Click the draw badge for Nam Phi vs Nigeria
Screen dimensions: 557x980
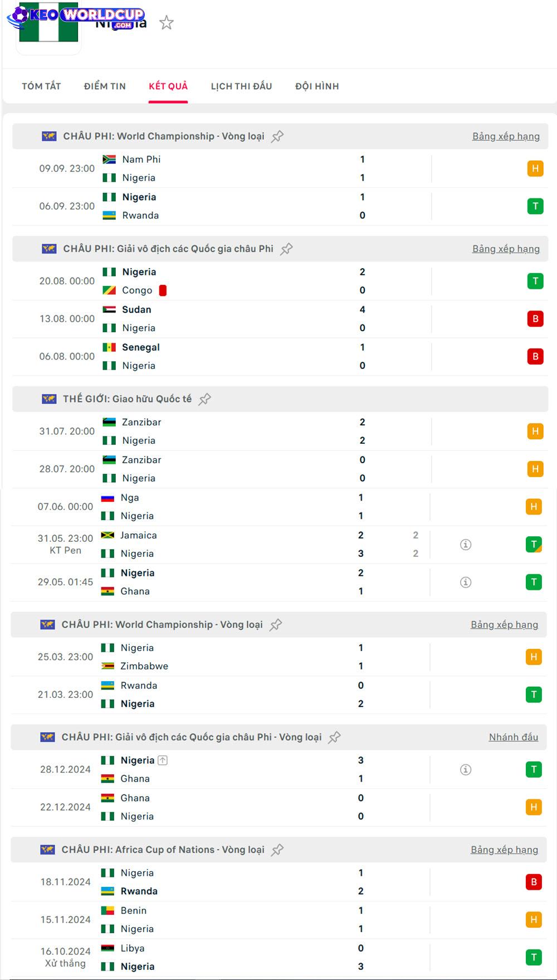pos(535,168)
